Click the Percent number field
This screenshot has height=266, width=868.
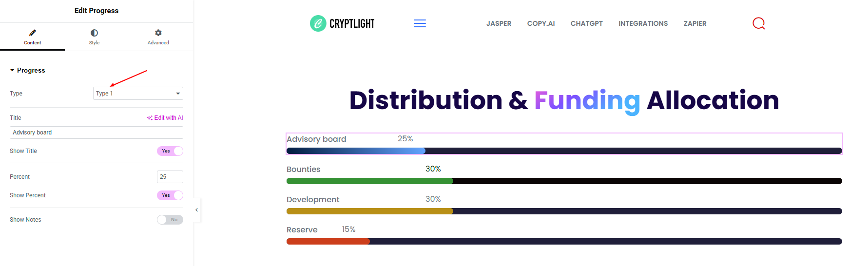tap(170, 177)
